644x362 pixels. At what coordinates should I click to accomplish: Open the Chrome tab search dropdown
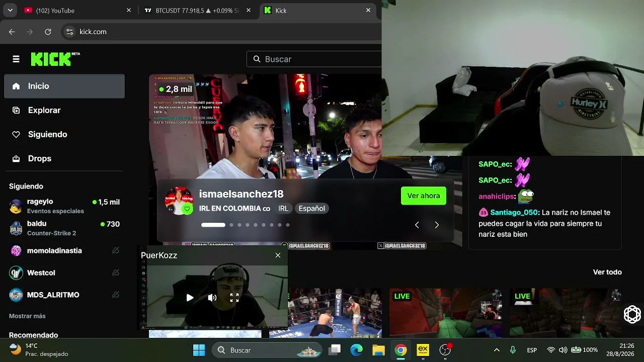click(x=10, y=10)
